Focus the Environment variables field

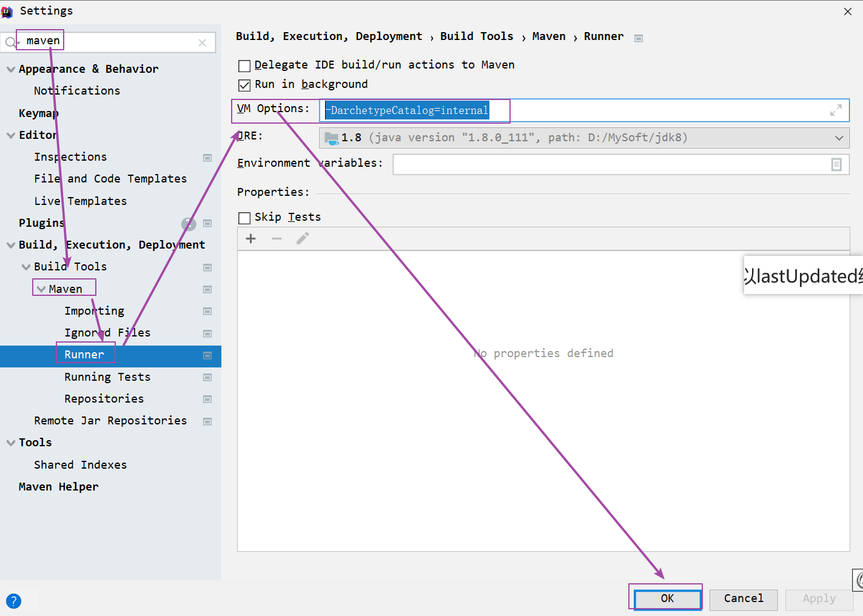click(x=621, y=164)
